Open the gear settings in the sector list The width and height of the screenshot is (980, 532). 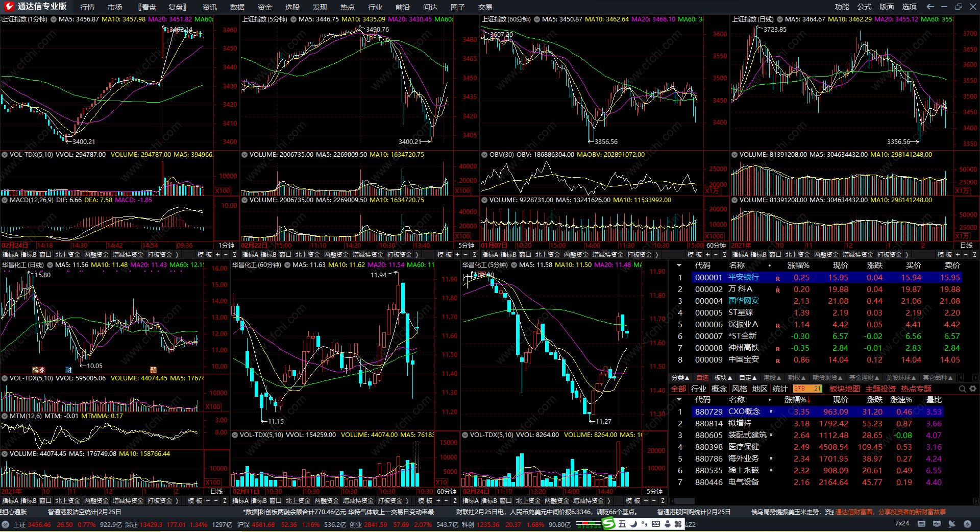pyautogui.click(x=973, y=389)
